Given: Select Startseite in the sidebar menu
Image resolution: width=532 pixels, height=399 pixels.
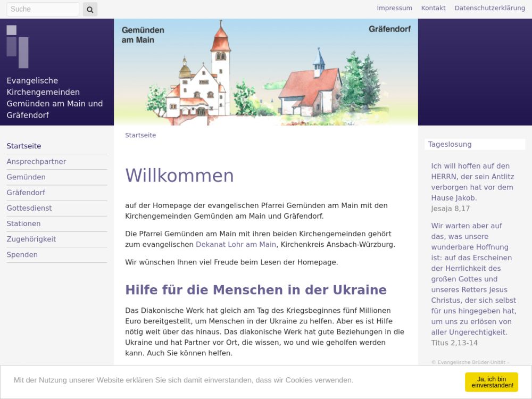Looking at the screenshot, I should coord(24,146).
